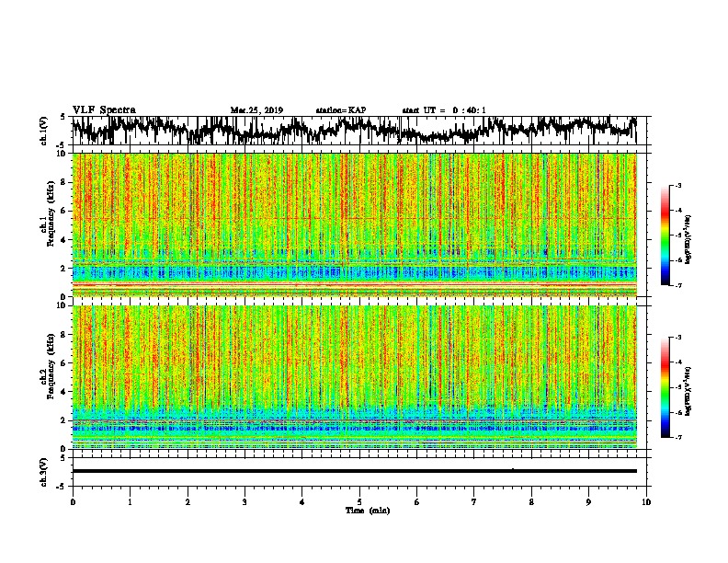The width and height of the screenshot is (728, 563).
Task: Click time axis tick label "9"
Action: tap(588, 502)
